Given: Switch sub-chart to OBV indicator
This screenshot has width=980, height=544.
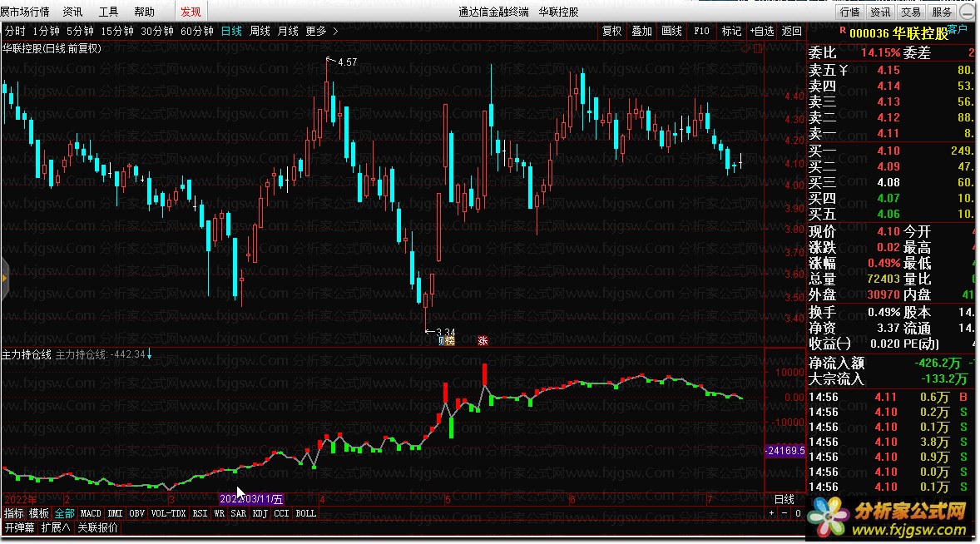Looking at the screenshot, I should [x=137, y=513].
